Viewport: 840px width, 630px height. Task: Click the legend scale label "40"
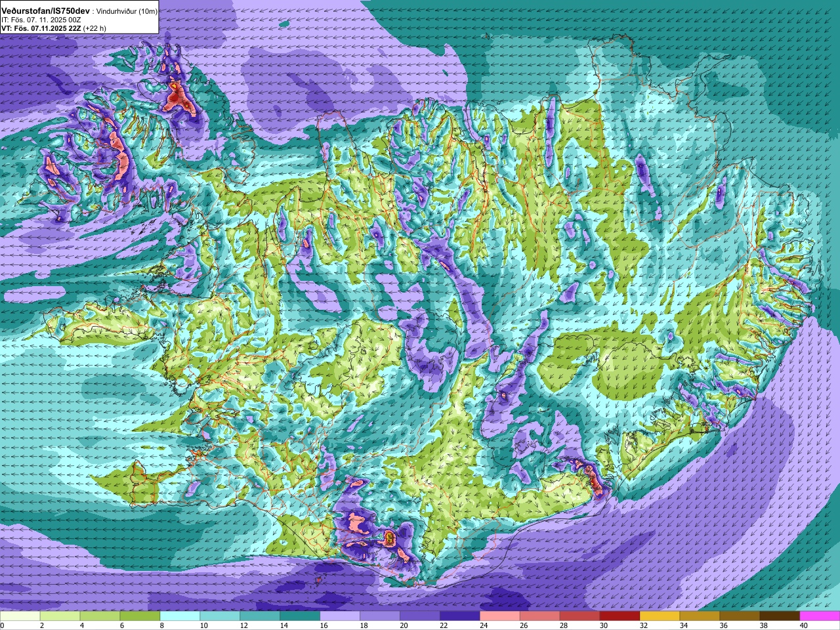pos(804,625)
